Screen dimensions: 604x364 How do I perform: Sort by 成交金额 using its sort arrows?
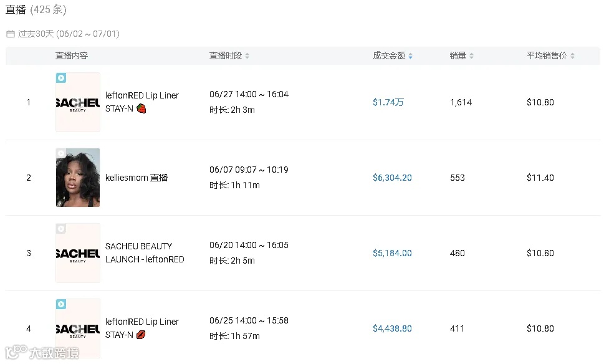click(410, 56)
